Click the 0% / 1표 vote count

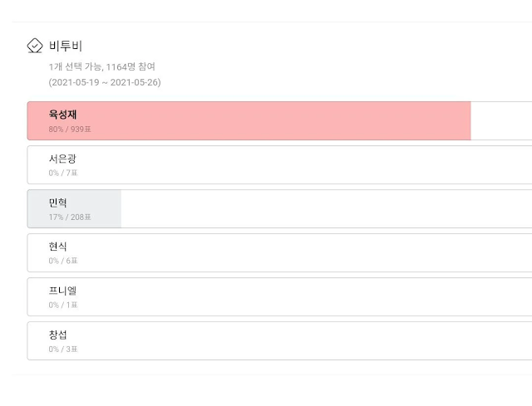point(63,305)
